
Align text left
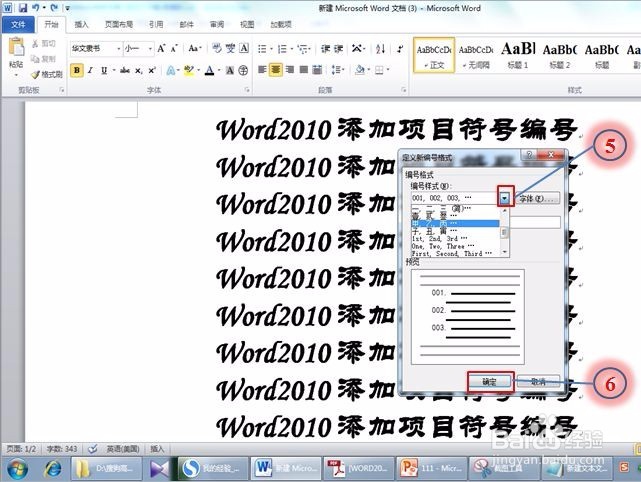(262, 70)
